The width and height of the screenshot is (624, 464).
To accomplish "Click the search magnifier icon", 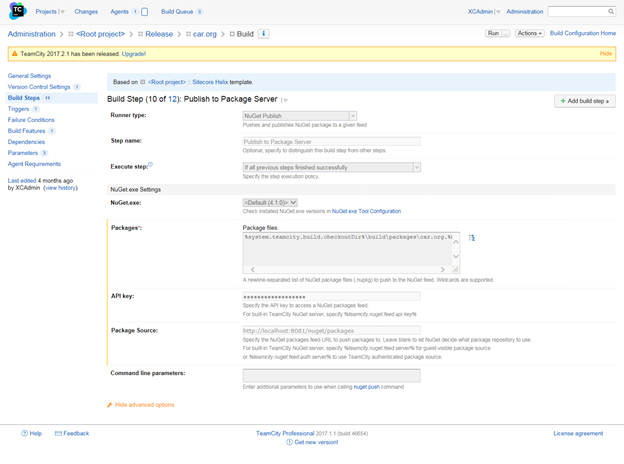I will (x=611, y=12).
